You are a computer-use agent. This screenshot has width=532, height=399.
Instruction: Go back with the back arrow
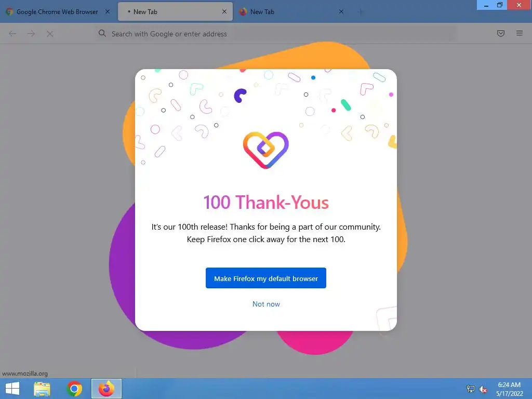[x=12, y=33]
